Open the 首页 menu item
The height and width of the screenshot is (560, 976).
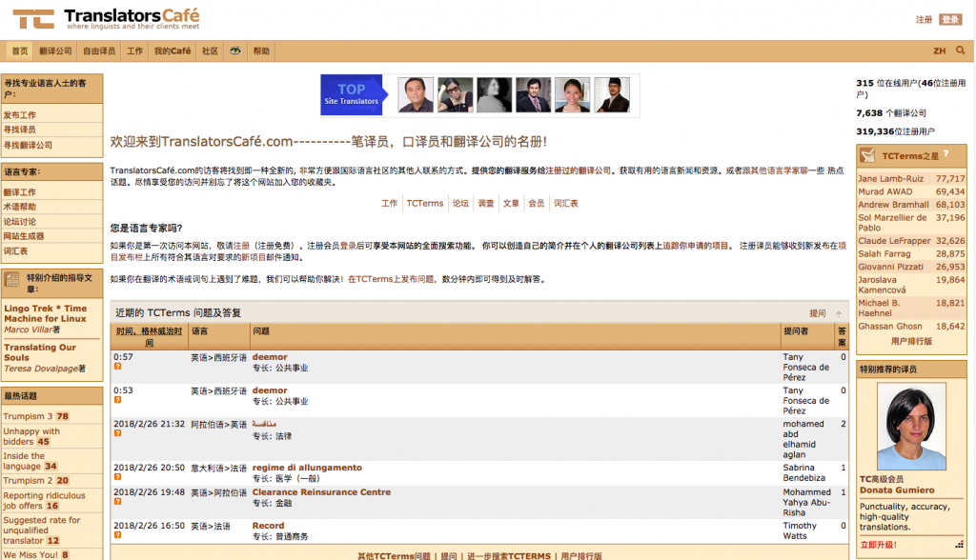[20, 51]
